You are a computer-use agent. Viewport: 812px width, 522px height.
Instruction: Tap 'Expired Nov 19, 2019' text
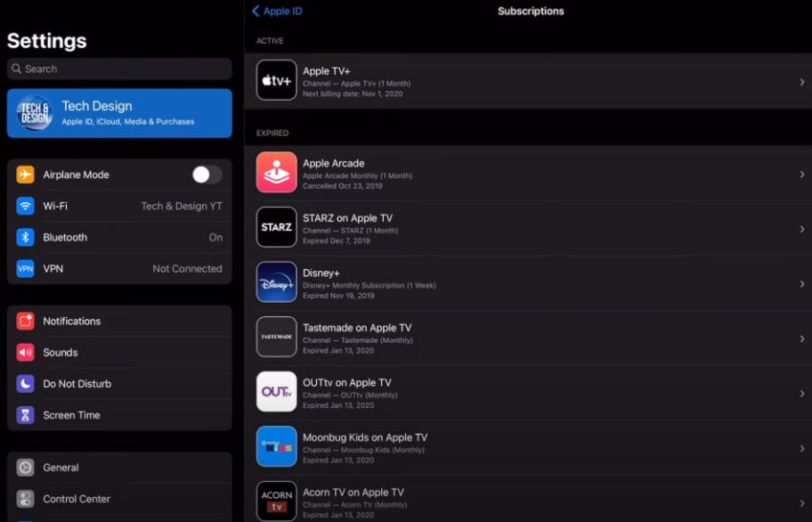click(339, 296)
